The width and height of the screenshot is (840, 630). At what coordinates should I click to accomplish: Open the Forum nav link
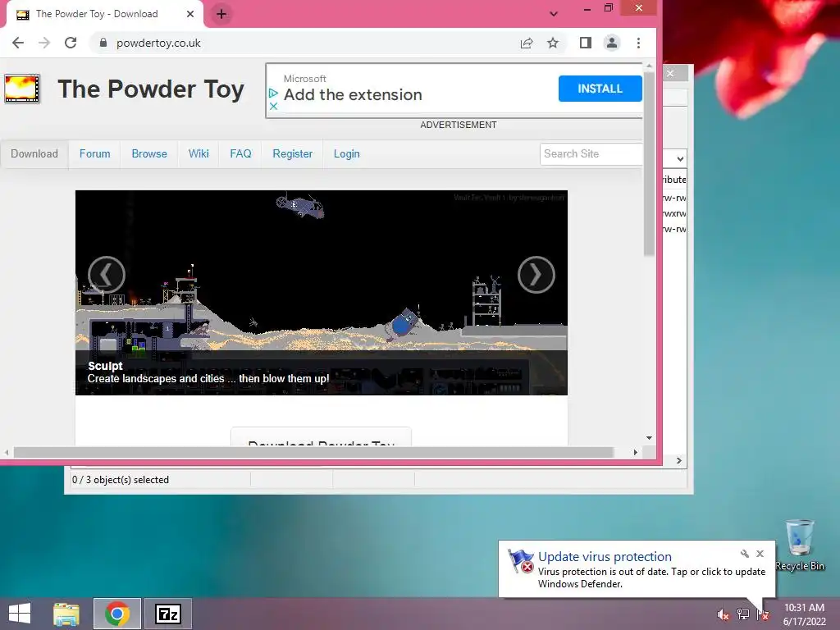tap(95, 153)
